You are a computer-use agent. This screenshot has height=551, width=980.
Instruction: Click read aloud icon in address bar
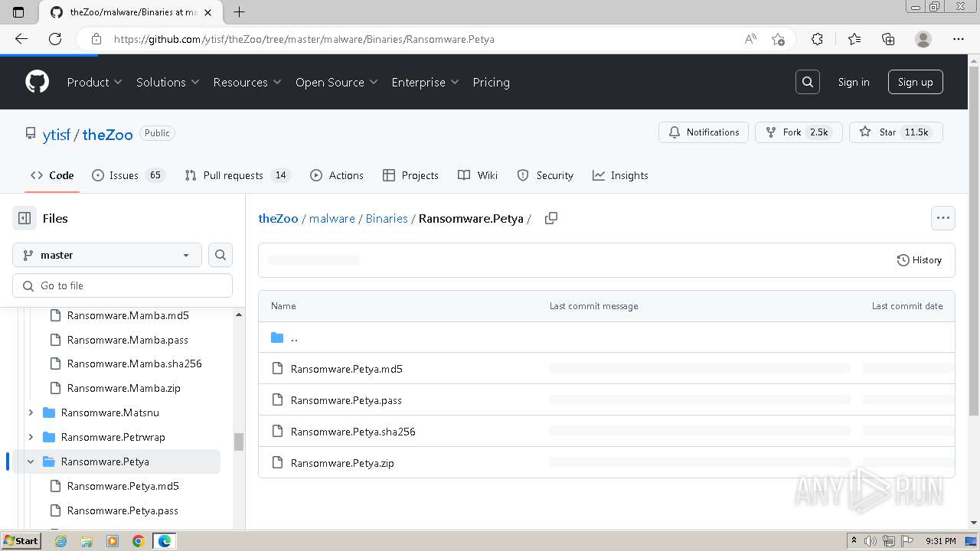[x=750, y=39]
